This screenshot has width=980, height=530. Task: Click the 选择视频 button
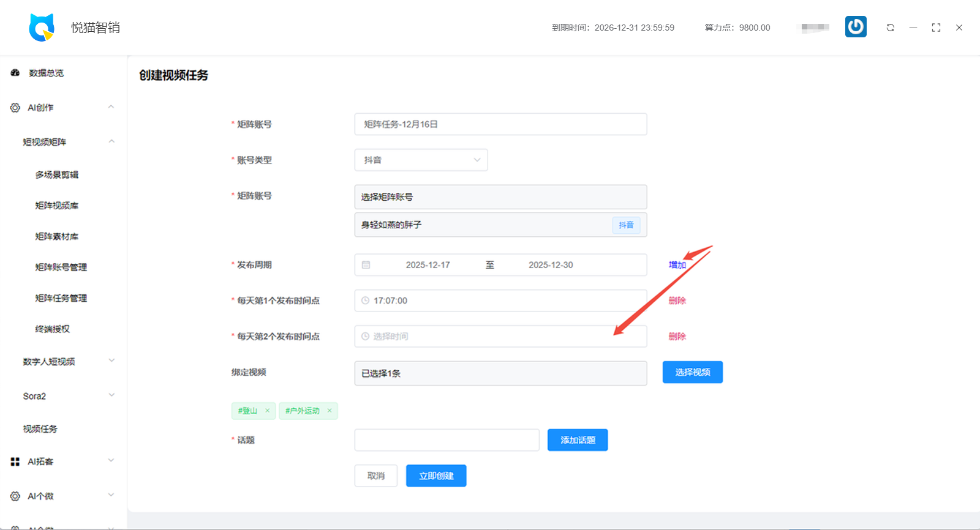pyautogui.click(x=692, y=372)
